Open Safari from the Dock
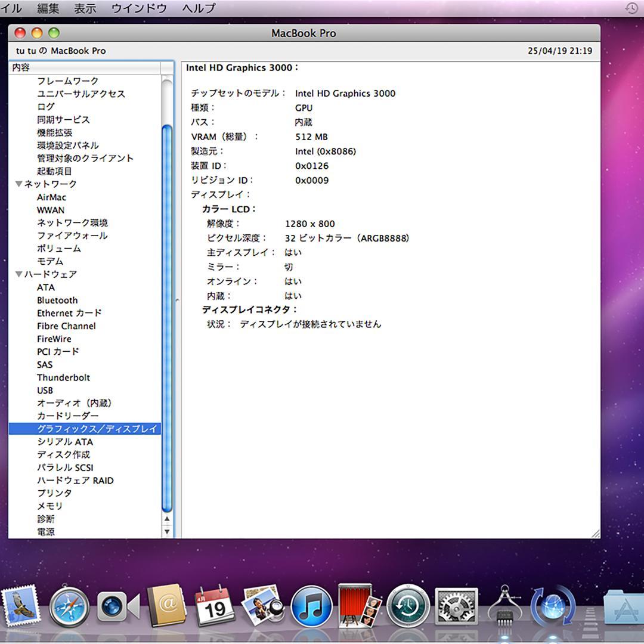 point(70,609)
